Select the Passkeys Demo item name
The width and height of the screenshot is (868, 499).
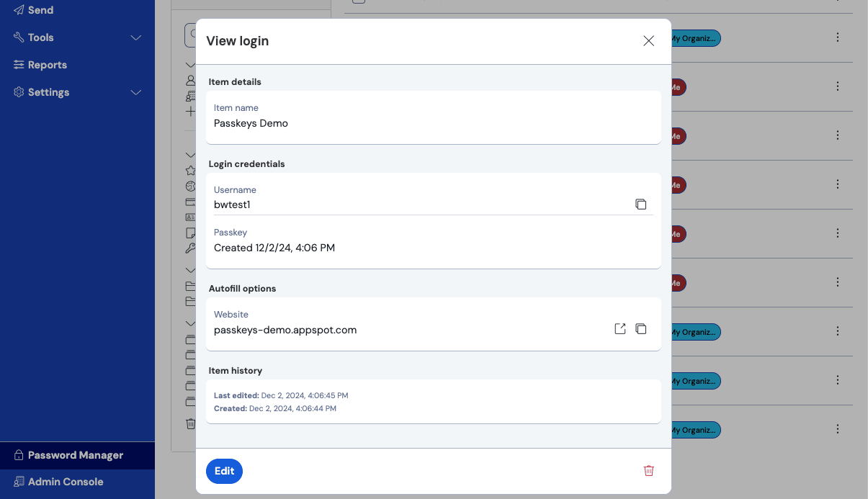click(251, 123)
